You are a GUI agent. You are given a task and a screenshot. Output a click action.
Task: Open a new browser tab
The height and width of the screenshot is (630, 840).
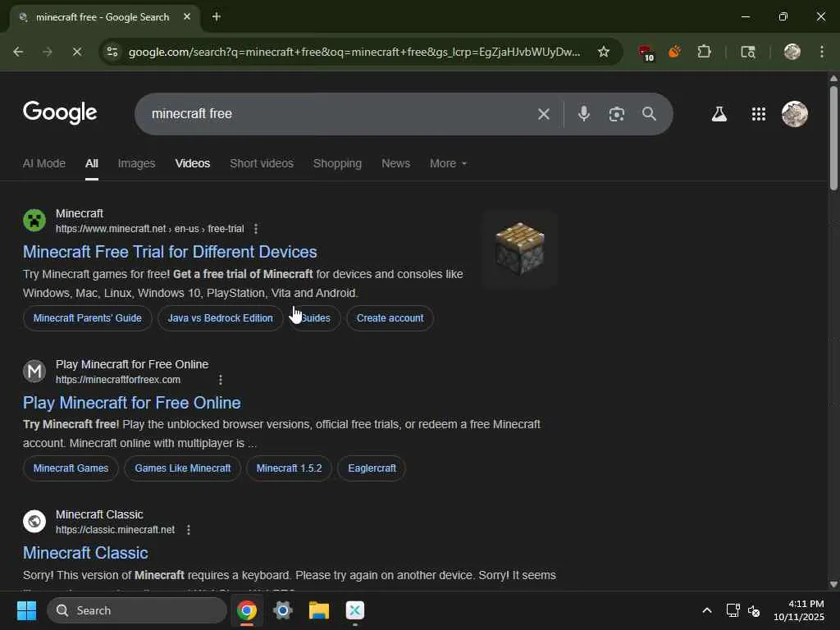coord(217,17)
